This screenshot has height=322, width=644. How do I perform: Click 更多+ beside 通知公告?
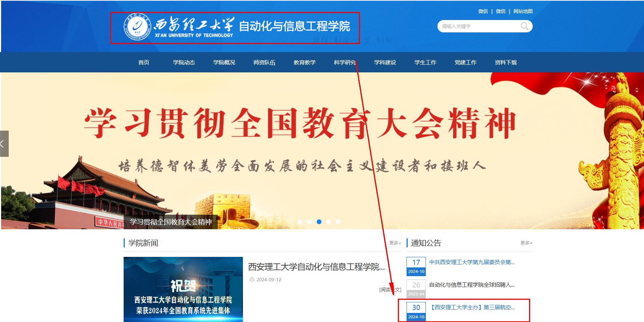(x=526, y=243)
